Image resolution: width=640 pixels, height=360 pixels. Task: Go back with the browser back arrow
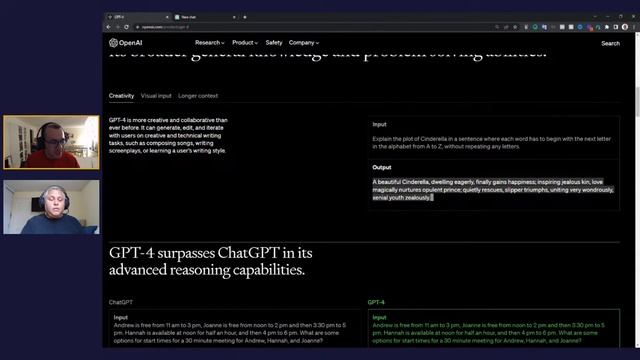[109, 27]
